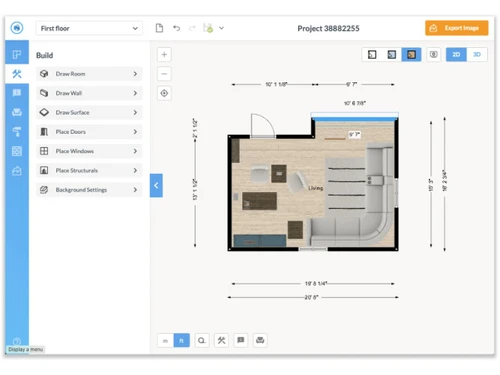This screenshot has width=500, height=375.
Task: Click the furniture icon in bottom toolbar
Action: pyautogui.click(x=260, y=340)
